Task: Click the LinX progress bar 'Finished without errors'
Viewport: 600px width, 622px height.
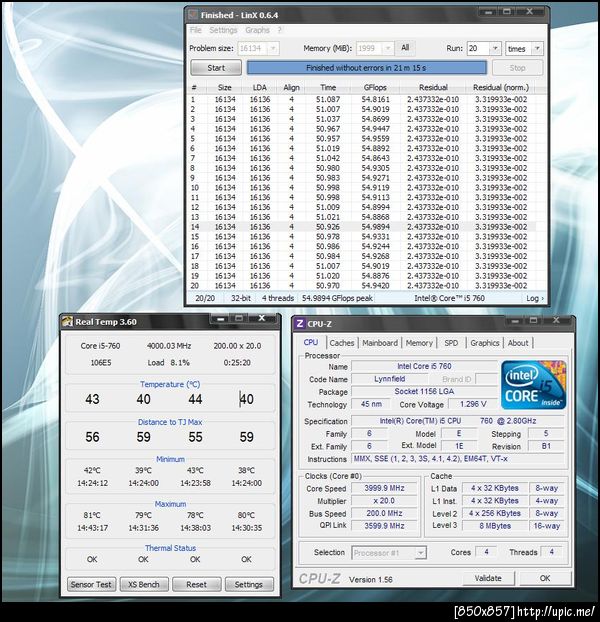Action: point(366,68)
